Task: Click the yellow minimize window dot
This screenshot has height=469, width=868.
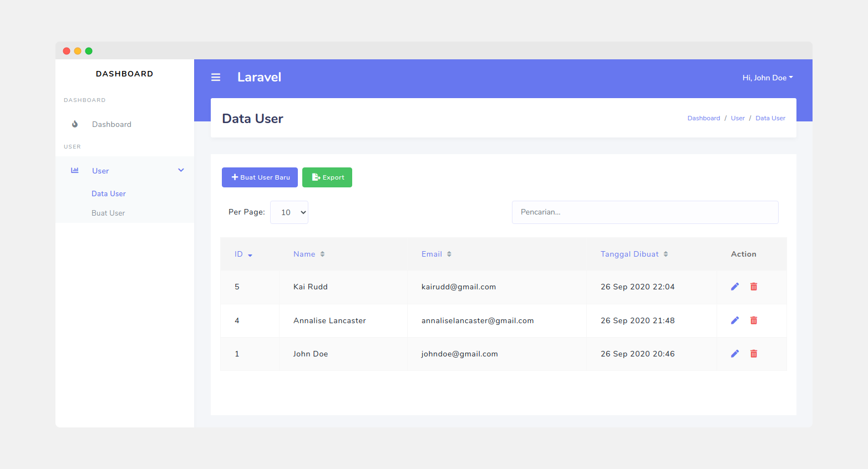Action: [x=78, y=51]
